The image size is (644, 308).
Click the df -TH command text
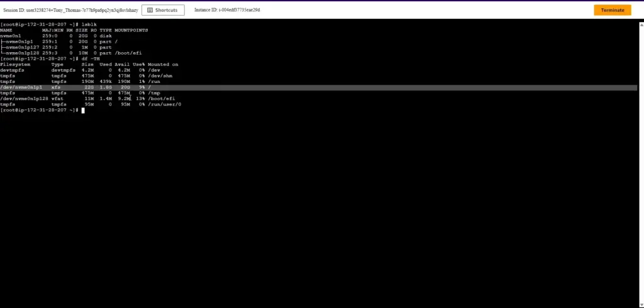tap(91, 58)
